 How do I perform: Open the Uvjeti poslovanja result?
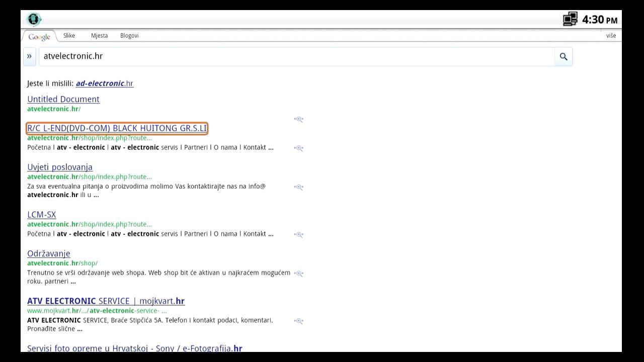60,167
